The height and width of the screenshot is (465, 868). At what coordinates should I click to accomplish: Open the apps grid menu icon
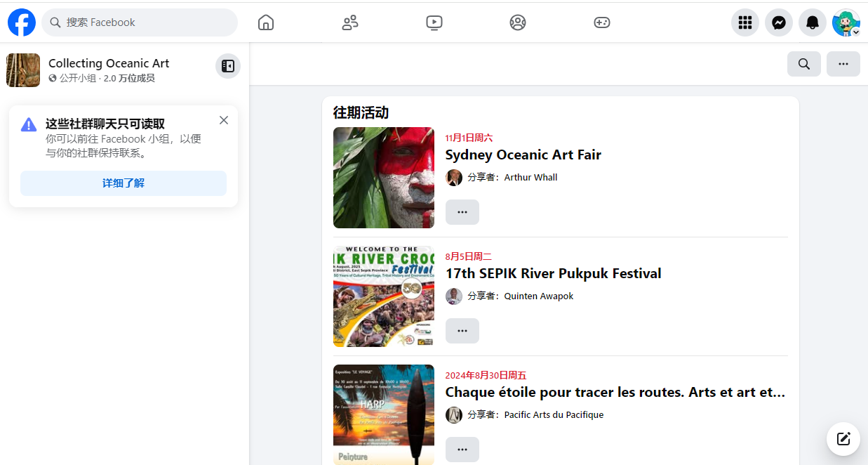tap(745, 22)
